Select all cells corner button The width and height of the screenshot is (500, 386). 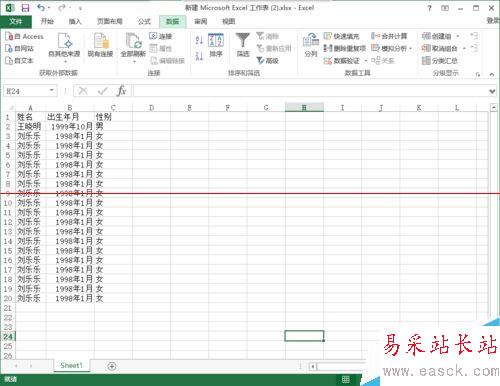[10, 107]
